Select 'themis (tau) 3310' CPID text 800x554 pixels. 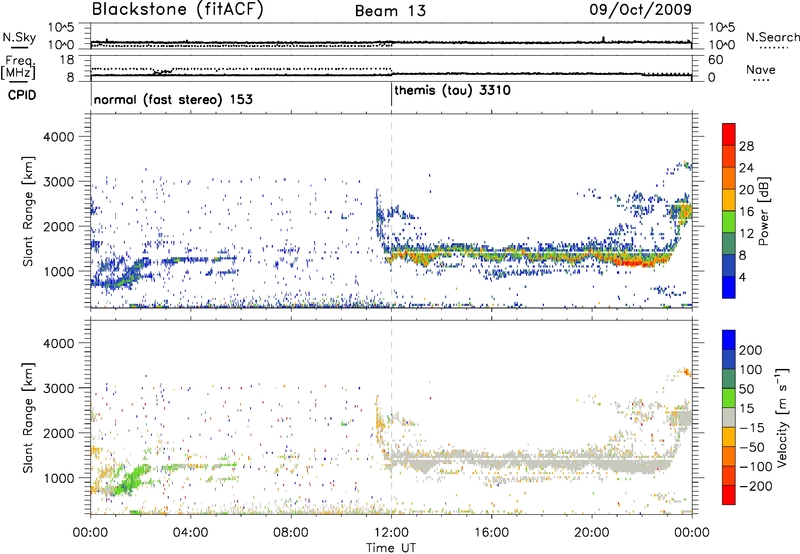click(452, 91)
